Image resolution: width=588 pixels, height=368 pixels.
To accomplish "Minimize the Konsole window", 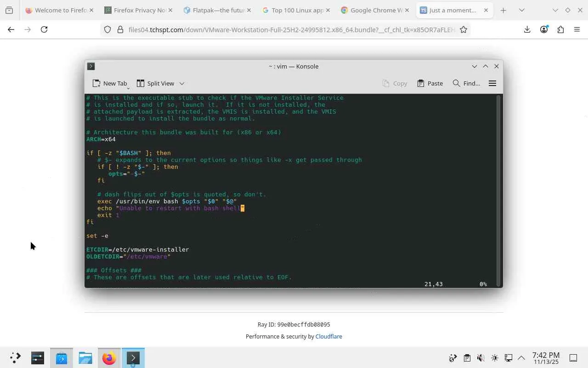I will [475, 66].
